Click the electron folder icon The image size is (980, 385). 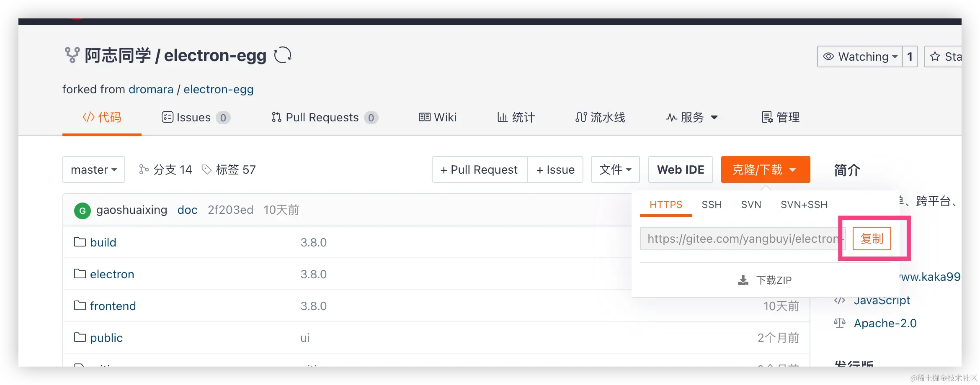[80, 274]
